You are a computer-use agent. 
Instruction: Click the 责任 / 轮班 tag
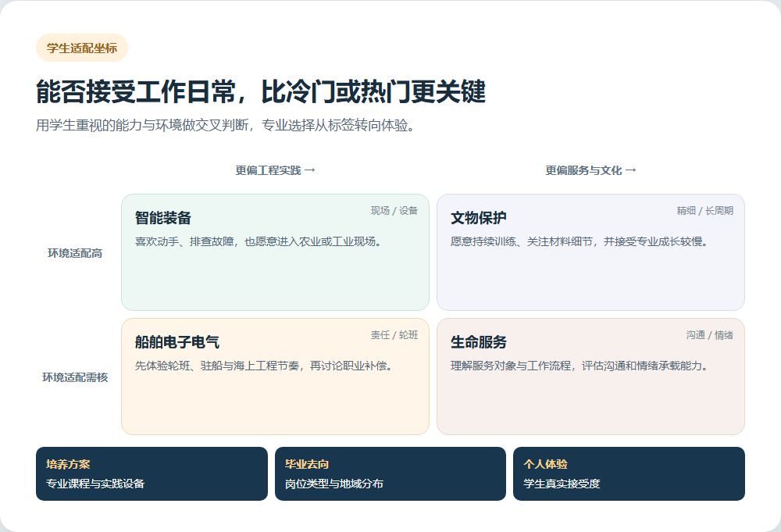394,335
